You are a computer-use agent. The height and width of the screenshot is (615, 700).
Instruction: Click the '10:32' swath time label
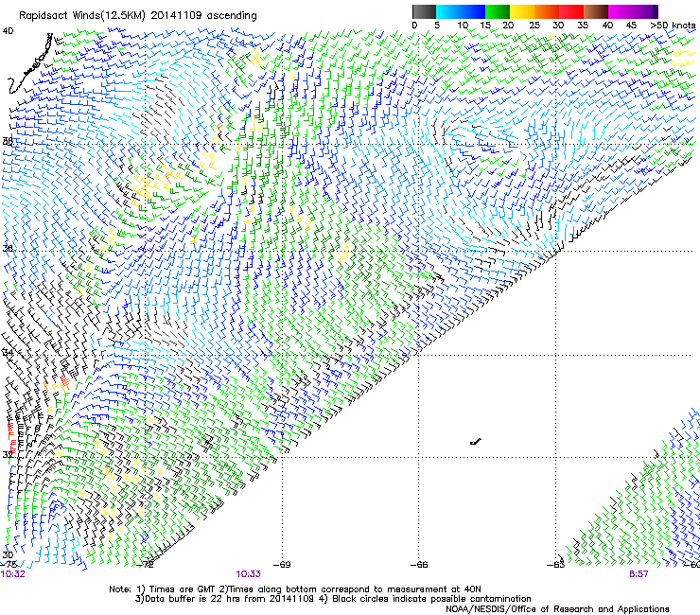tap(13, 574)
